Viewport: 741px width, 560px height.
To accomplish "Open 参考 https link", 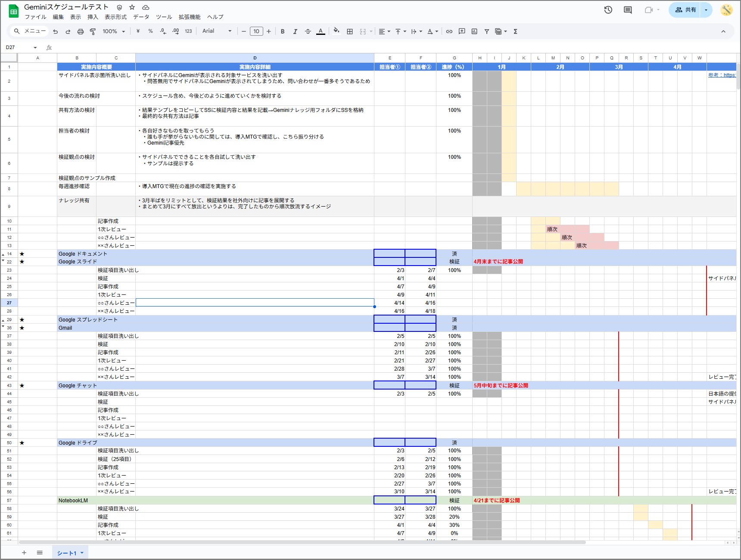I will [722, 75].
